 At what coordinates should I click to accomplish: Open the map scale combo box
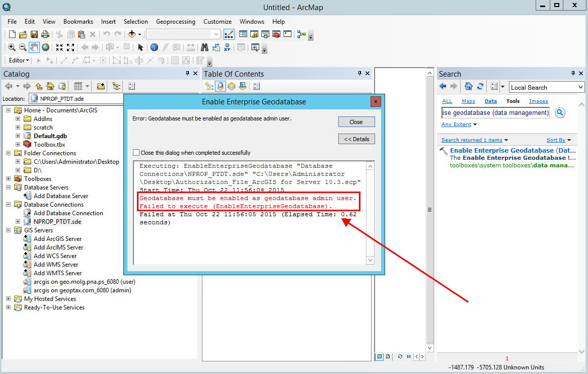(183, 34)
